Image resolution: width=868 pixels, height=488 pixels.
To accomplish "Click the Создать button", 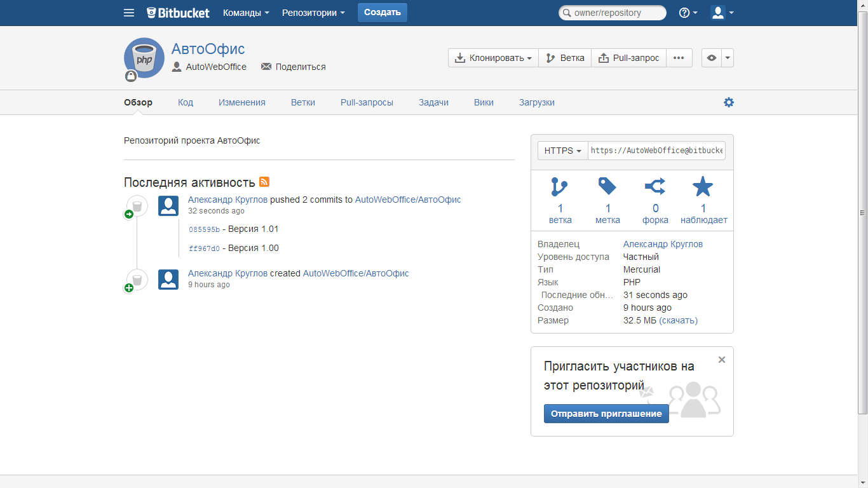I will [x=383, y=13].
